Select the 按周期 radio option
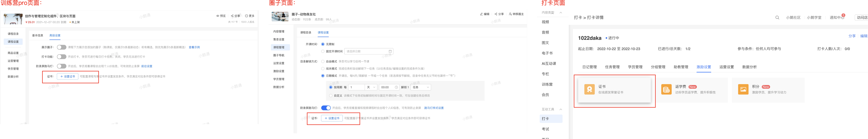This screenshot has width=868, height=139. [331, 87]
